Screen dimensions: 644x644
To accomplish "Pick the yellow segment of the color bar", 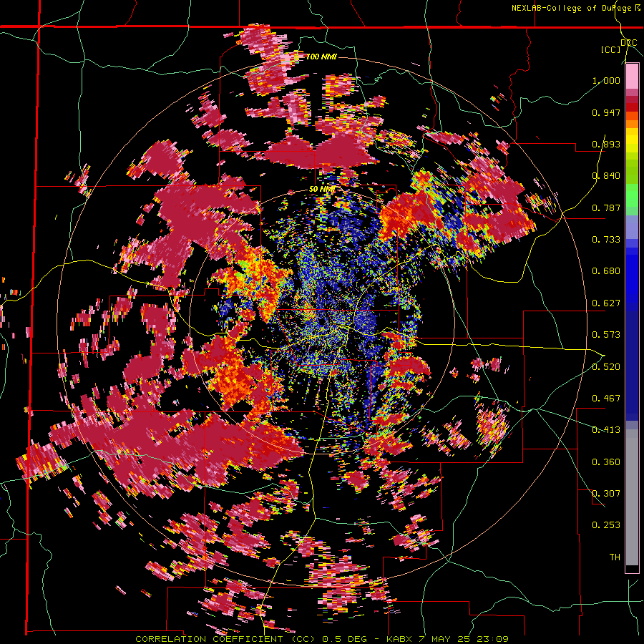I will [x=632, y=140].
